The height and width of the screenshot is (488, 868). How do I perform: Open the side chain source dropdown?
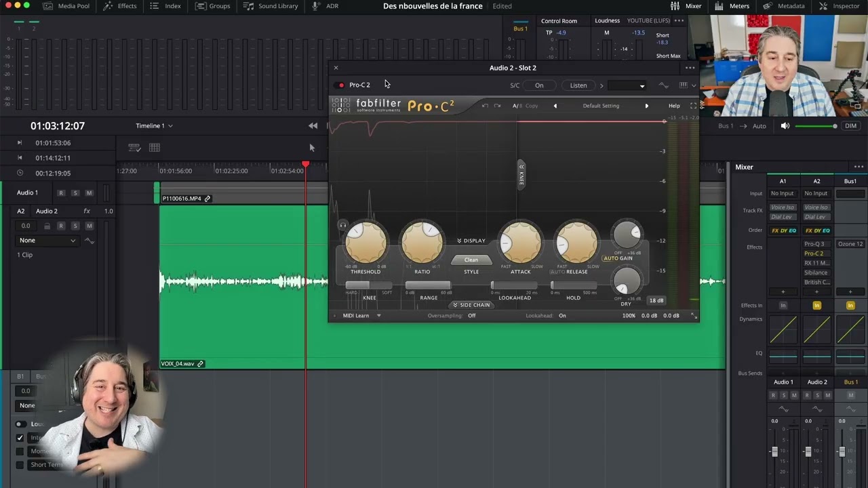point(626,85)
